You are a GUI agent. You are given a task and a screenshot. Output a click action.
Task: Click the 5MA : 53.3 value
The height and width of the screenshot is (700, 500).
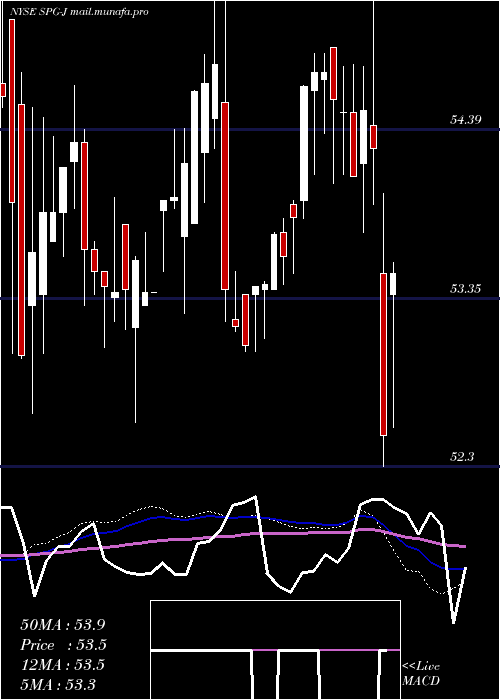point(58,685)
